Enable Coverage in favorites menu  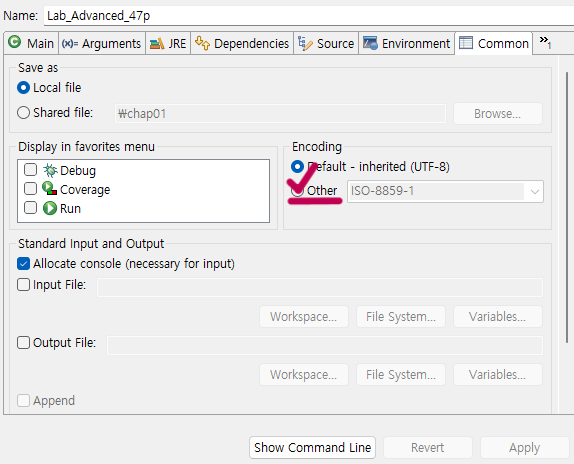click(x=30, y=189)
